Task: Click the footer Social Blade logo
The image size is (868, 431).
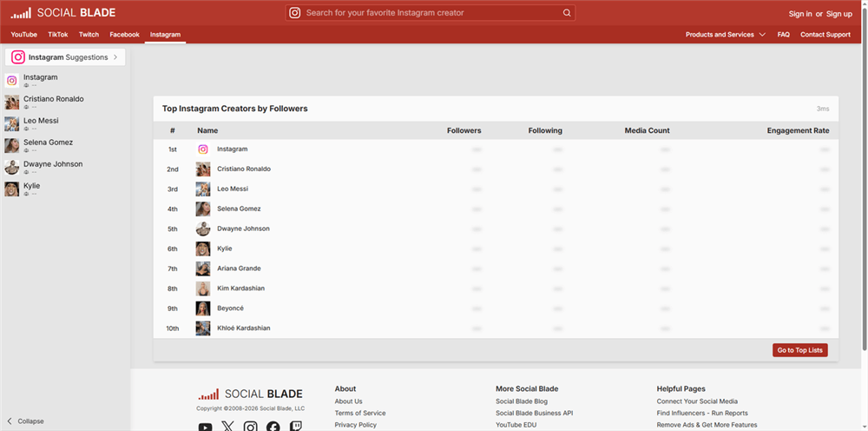Action: point(251,394)
